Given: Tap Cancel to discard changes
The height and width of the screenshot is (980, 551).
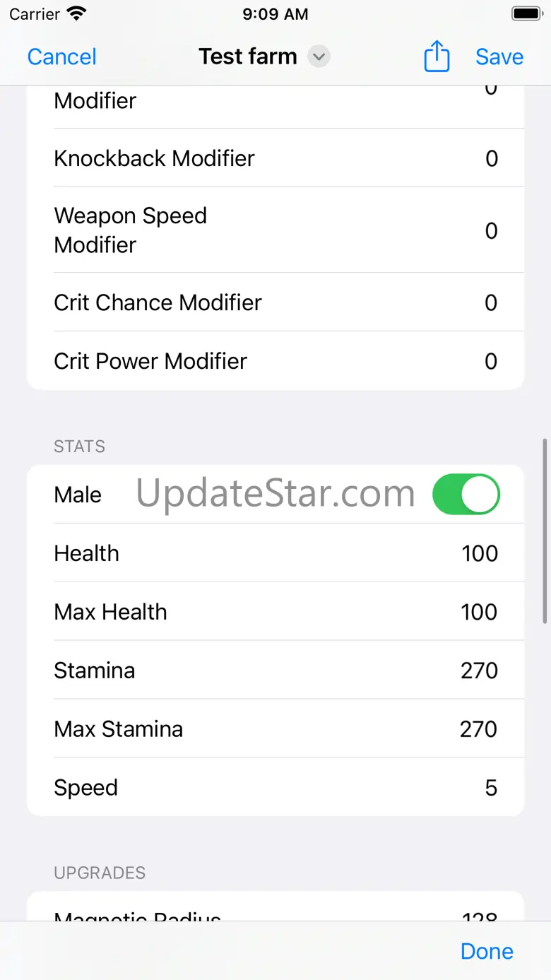Looking at the screenshot, I should [61, 57].
